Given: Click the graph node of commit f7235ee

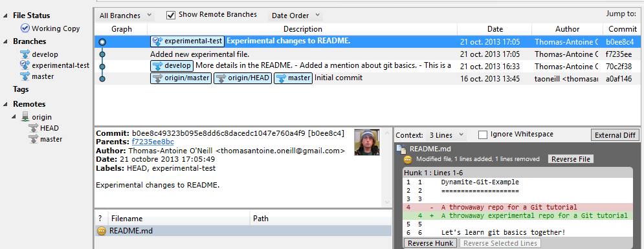Looking at the screenshot, I should pyautogui.click(x=102, y=54).
